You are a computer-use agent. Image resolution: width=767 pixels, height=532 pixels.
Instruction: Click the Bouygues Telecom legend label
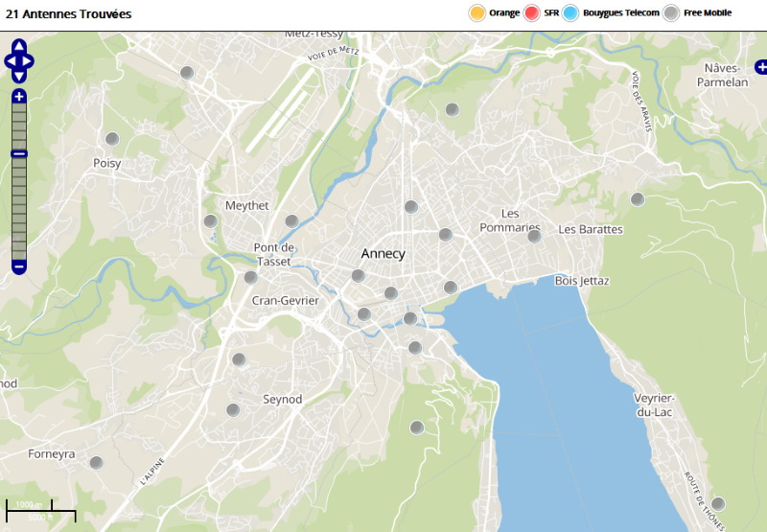621,13
